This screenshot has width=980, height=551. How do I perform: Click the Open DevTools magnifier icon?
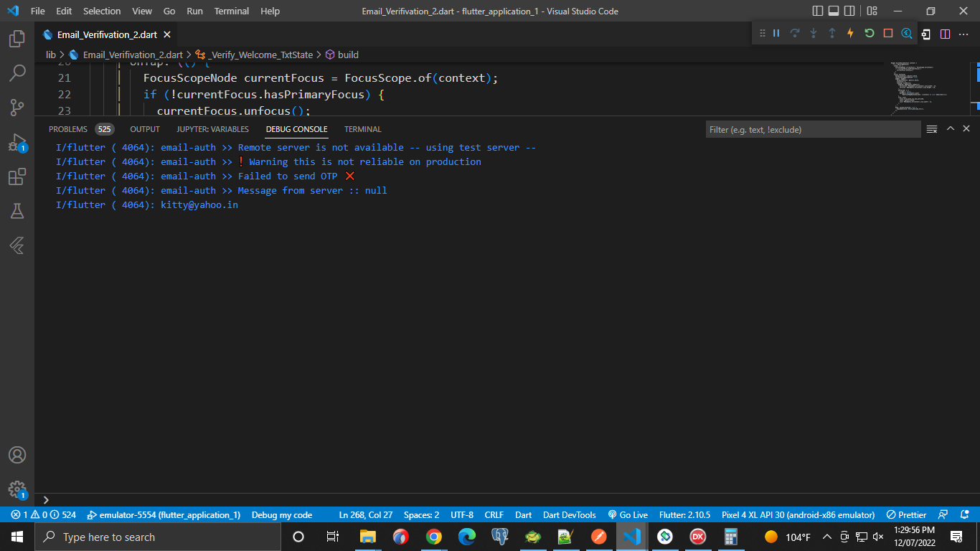tap(905, 33)
